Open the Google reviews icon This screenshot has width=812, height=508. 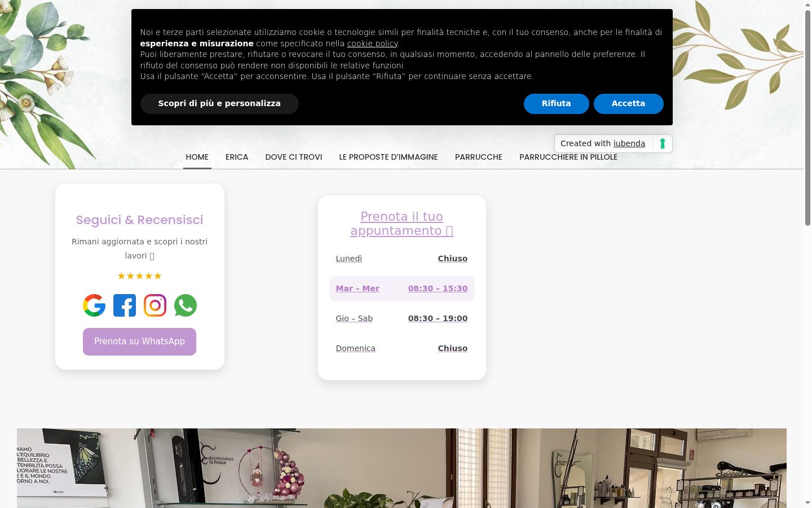(94, 305)
